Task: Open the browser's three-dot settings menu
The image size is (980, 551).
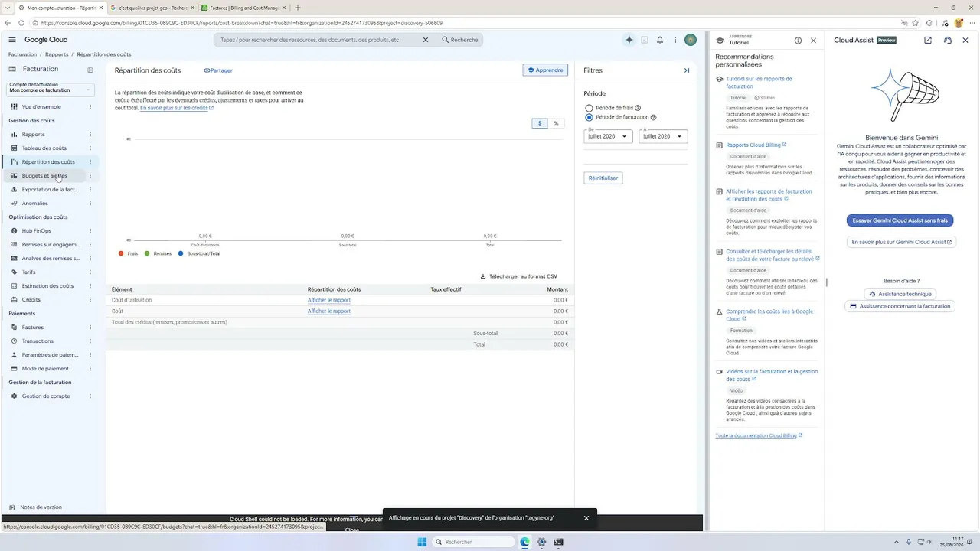Action: point(972,23)
